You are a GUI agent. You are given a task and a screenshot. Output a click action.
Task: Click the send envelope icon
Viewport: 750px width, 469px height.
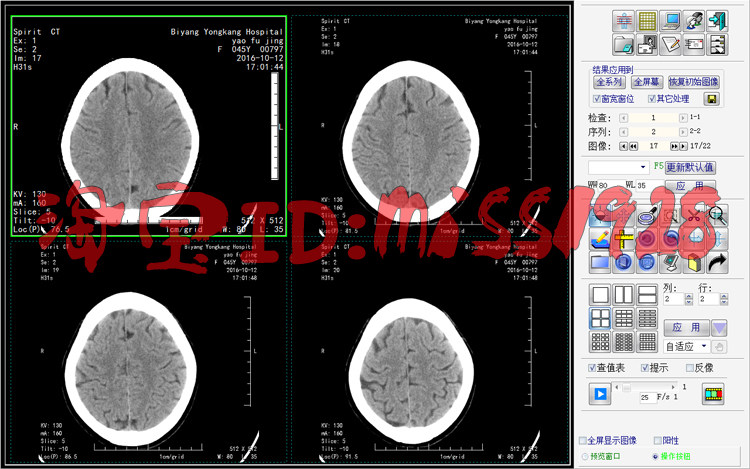click(694, 44)
